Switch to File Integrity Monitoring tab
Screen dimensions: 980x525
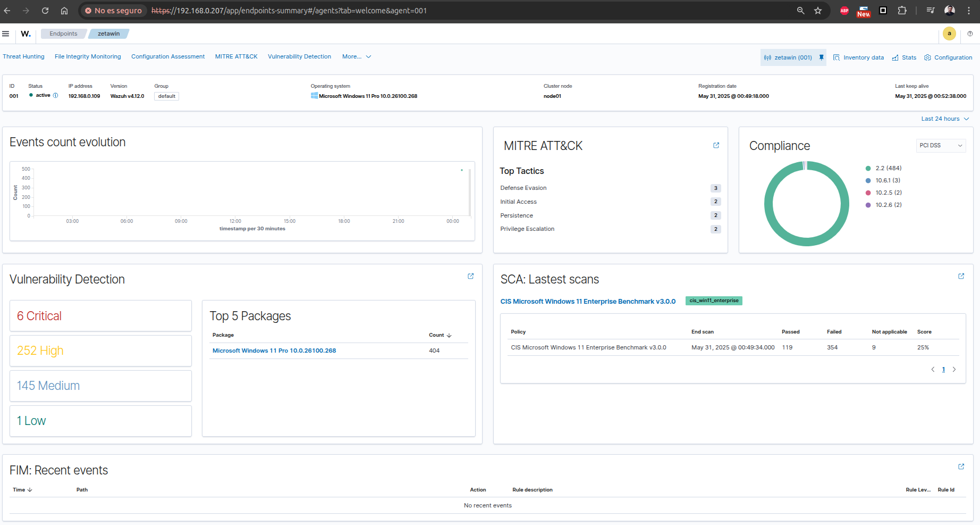pyautogui.click(x=88, y=56)
